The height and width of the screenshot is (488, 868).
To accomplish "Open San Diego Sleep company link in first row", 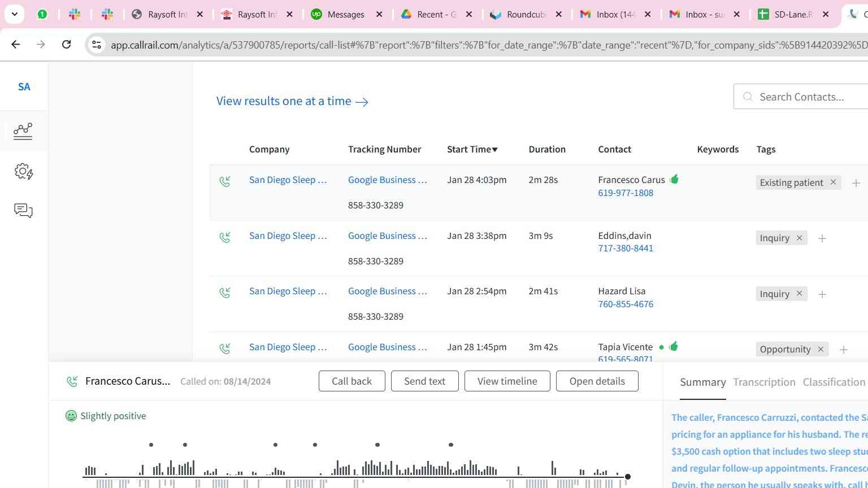I will 288,180.
